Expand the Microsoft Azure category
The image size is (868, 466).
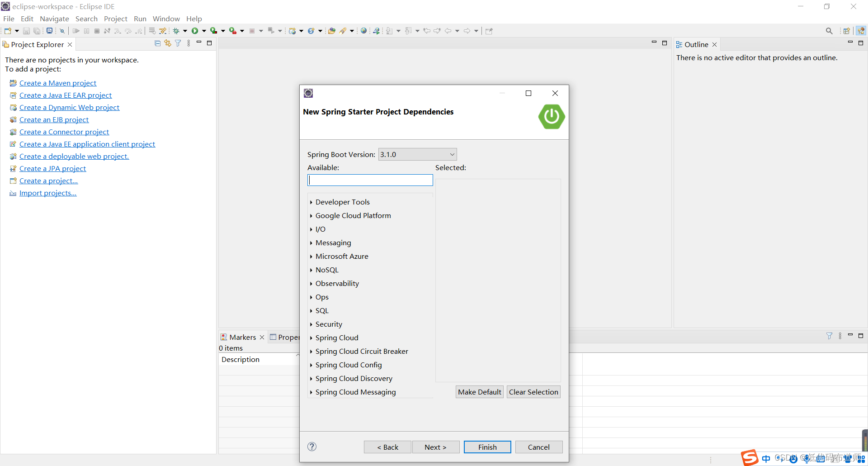pyautogui.click(x=311, y=257)
